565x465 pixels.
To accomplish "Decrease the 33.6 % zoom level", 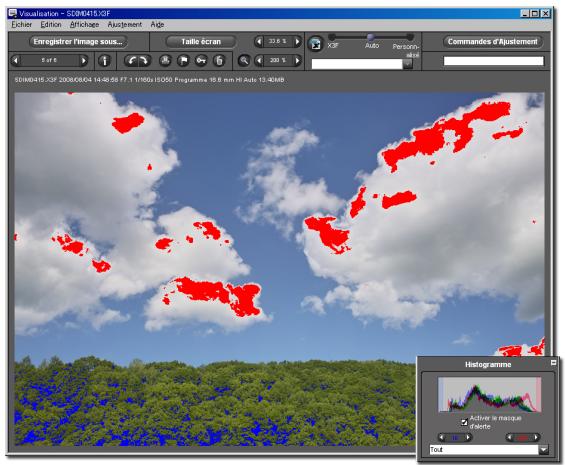I will (x=258, y=42).
